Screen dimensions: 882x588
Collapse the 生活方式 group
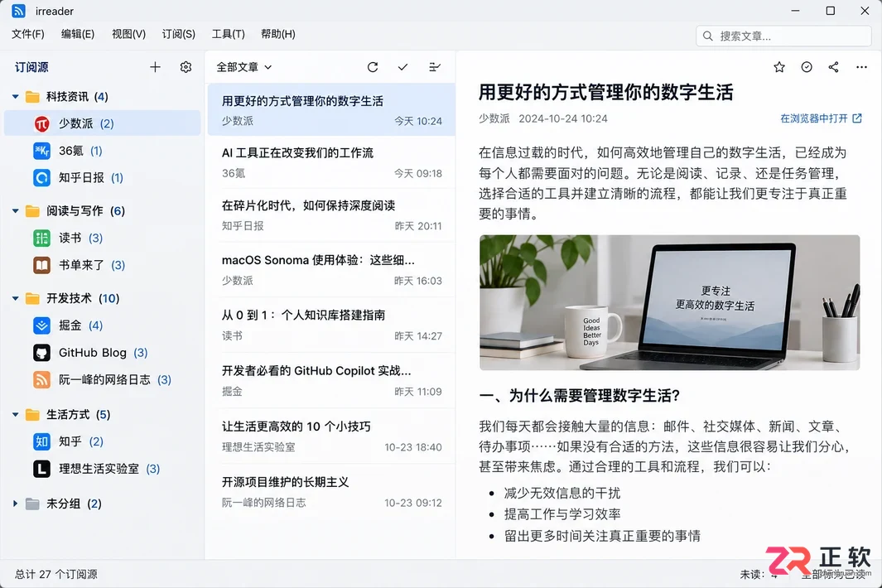click(x=15, y=415)
